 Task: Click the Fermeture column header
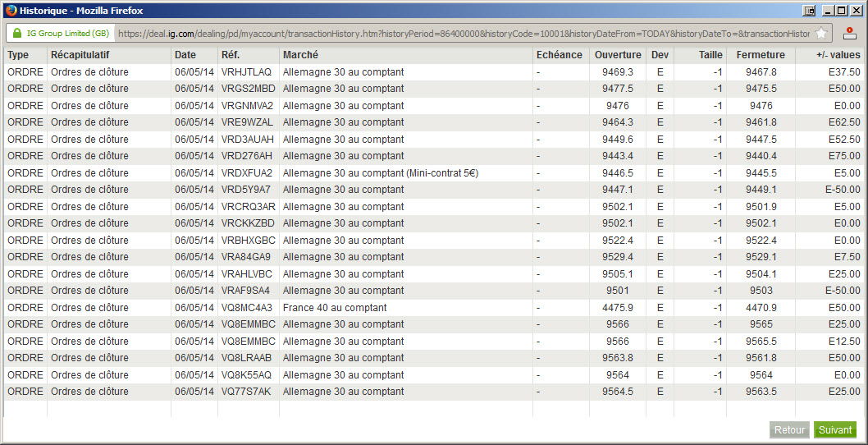[x=761, y=55]
